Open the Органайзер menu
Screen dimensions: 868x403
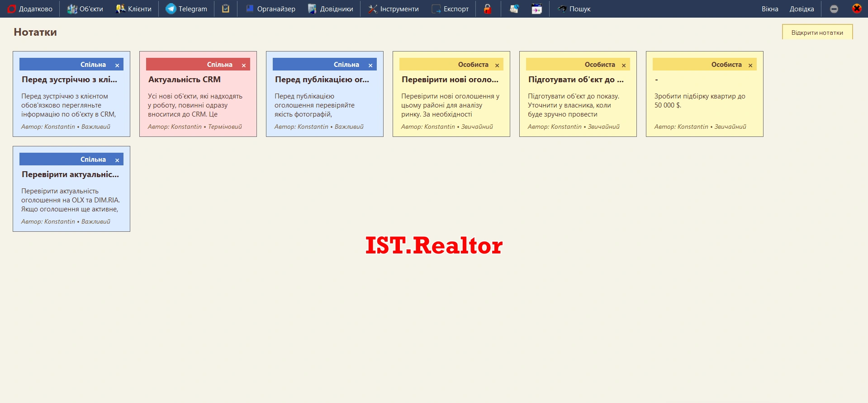270,9
